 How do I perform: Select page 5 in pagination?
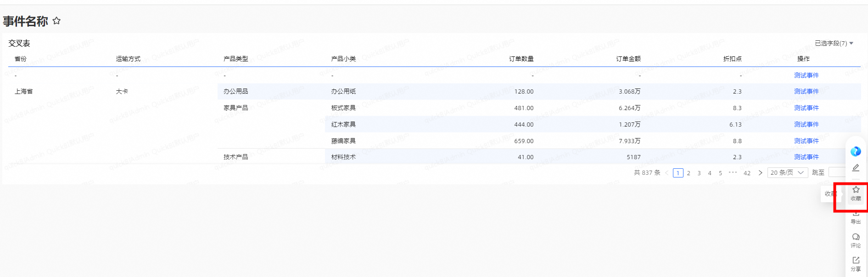(720, 173)
